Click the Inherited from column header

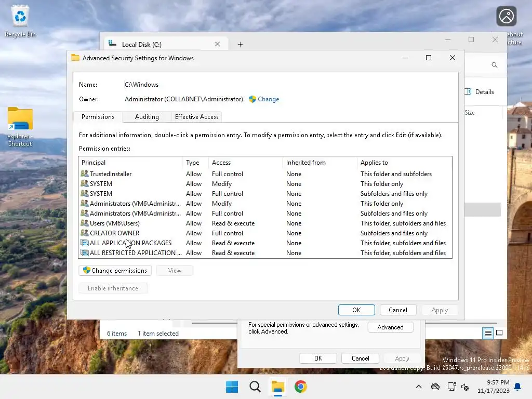coord(320,163)
